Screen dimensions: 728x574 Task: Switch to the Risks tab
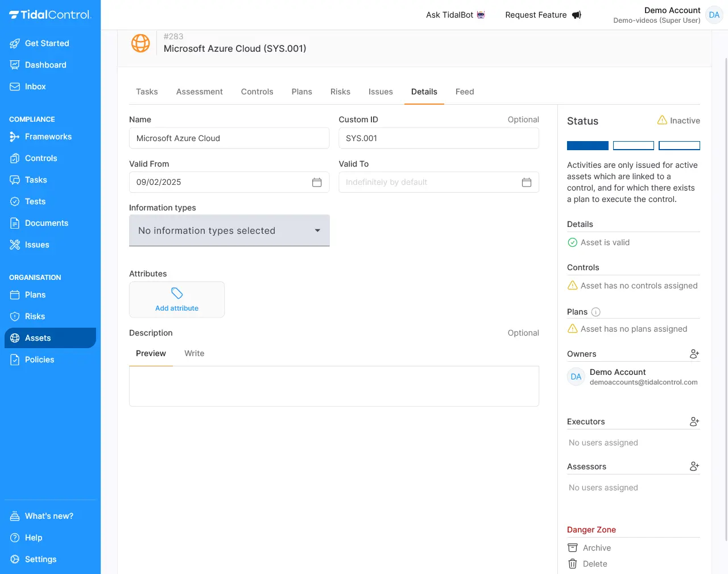coord(340,92)
